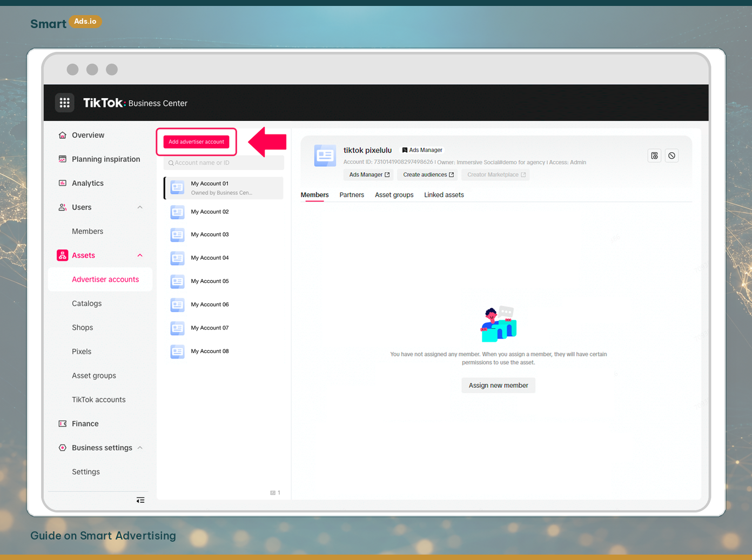
Task: Click the Finance wallet icon
Action: (x=63, y=424)
